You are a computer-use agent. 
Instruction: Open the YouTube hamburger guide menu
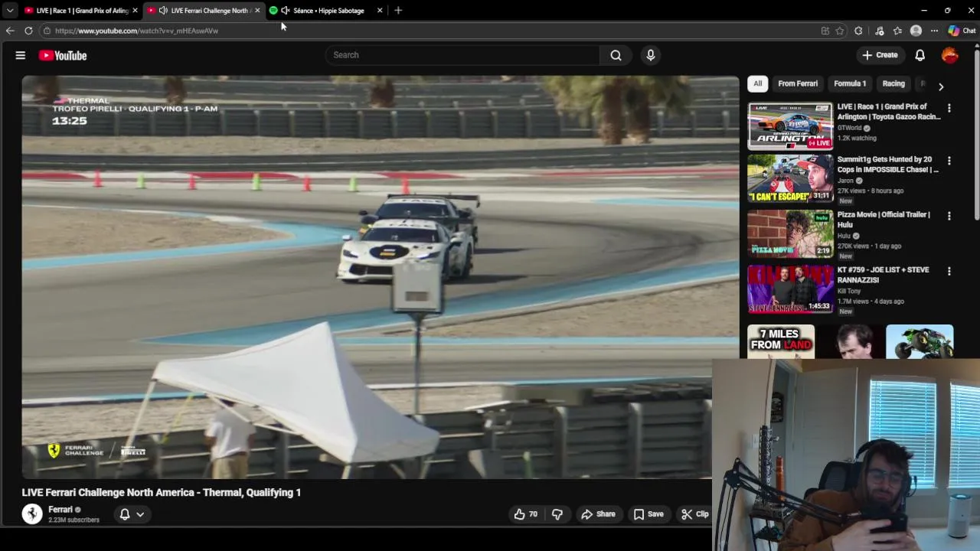coord(21,55)
